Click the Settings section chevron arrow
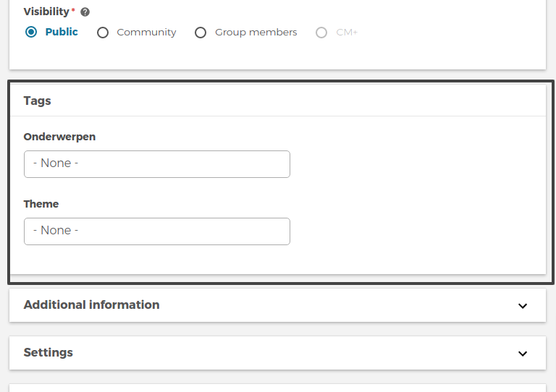 coord(523,354)
